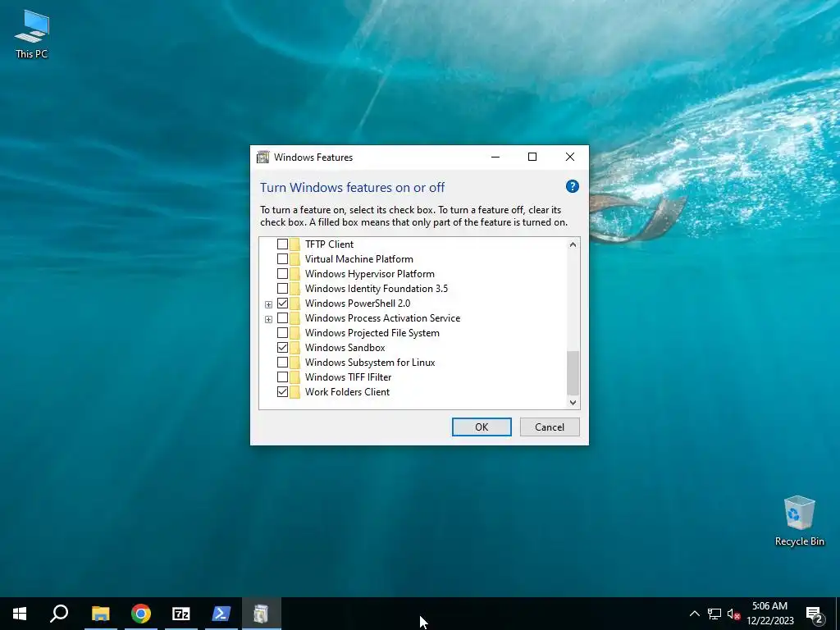Select the Recycle Bin desktop icon

click(x=799, y=521)
